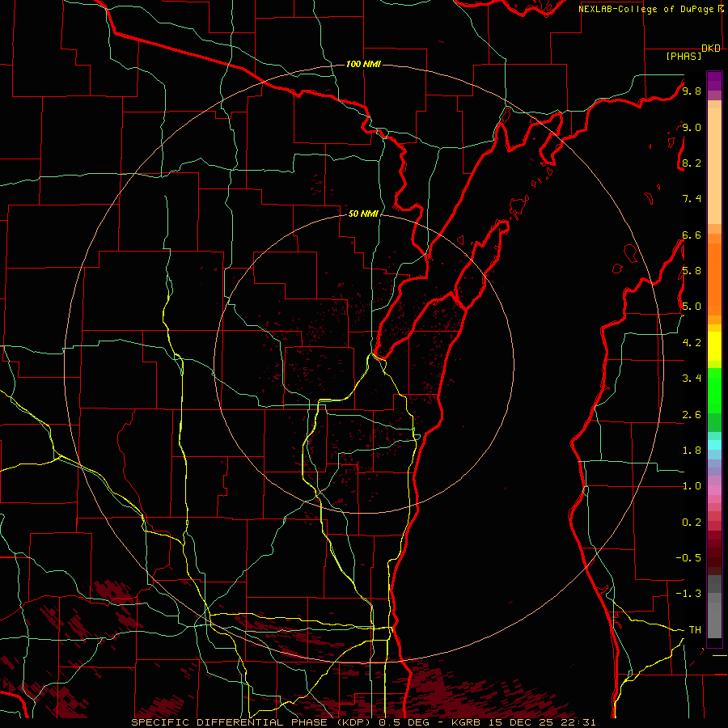This screenshot has height=728, width=728.
Task: Click the 9.0 scale value
Action: (692, 127)
